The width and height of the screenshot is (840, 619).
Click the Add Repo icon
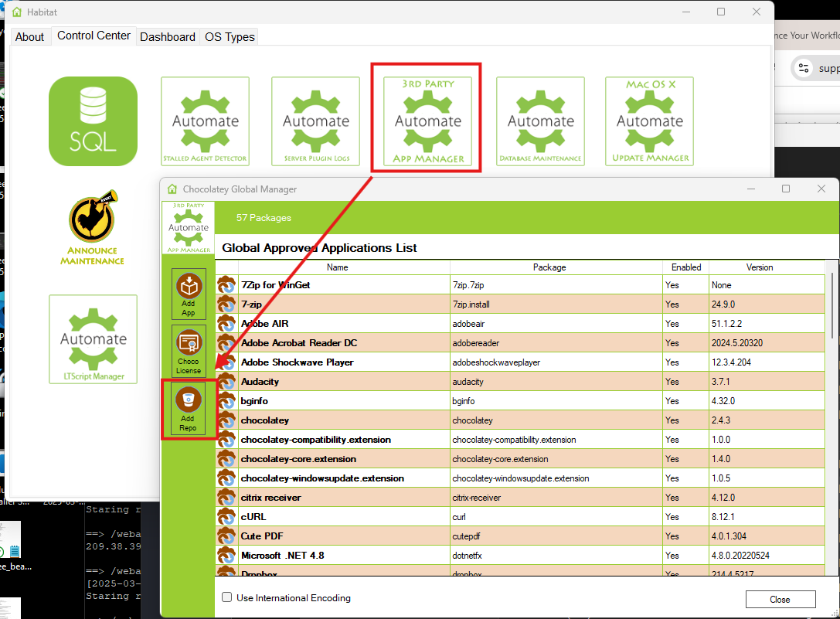click(189, 408)
